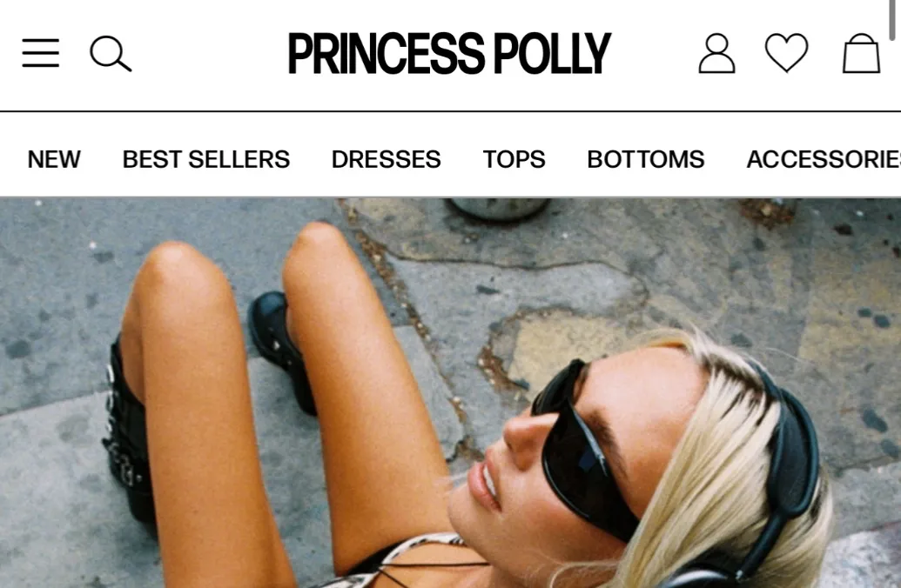
Task: Select the ACCESSORIES category
Action: [x=824, y=159]
